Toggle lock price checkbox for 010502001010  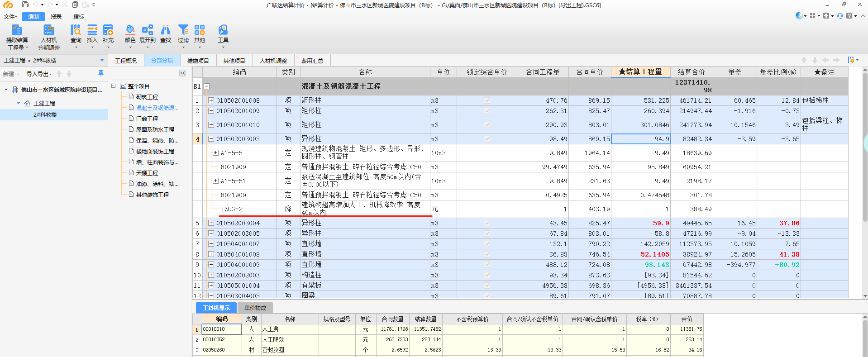pyautogui.click(x=487, y=125)
